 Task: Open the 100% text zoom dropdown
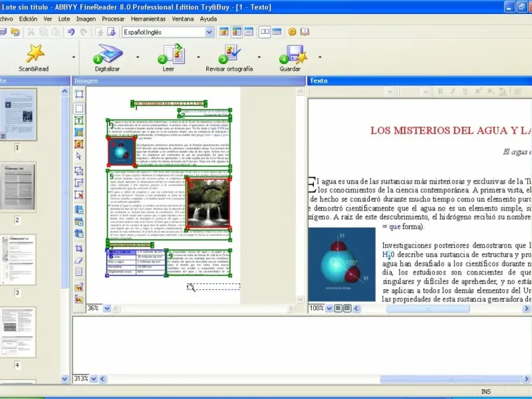[329, 309]
